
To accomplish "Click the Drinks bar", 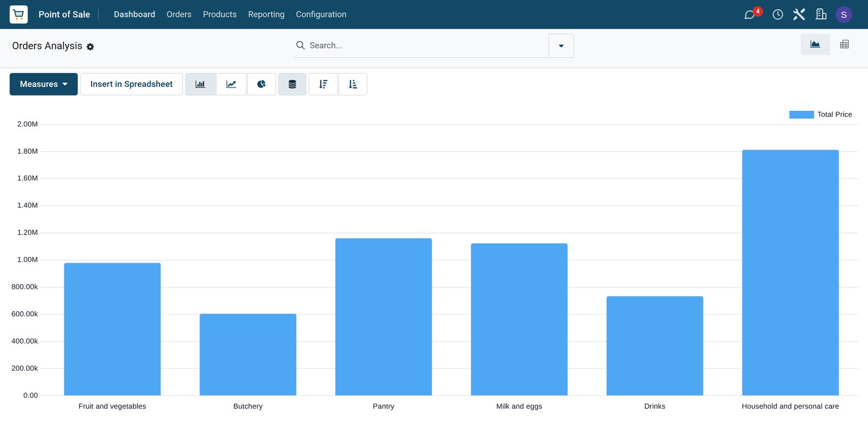I will (x=655, y=346).
